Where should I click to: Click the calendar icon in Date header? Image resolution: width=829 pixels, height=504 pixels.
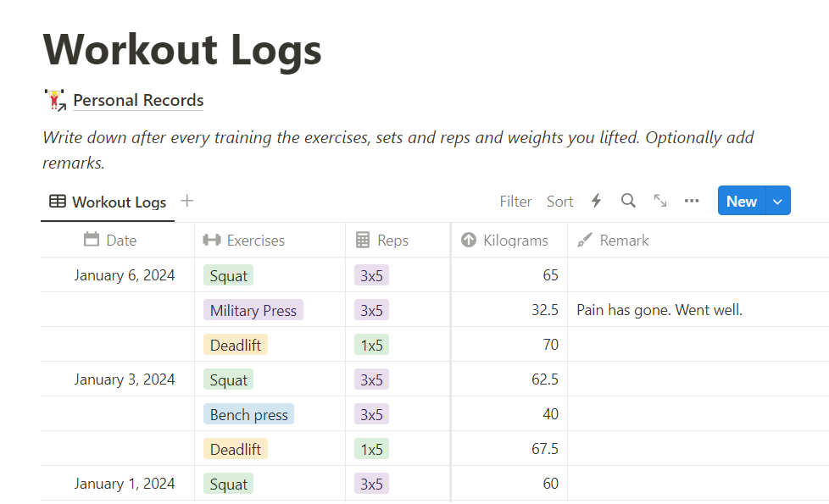[x=92, y=240]
